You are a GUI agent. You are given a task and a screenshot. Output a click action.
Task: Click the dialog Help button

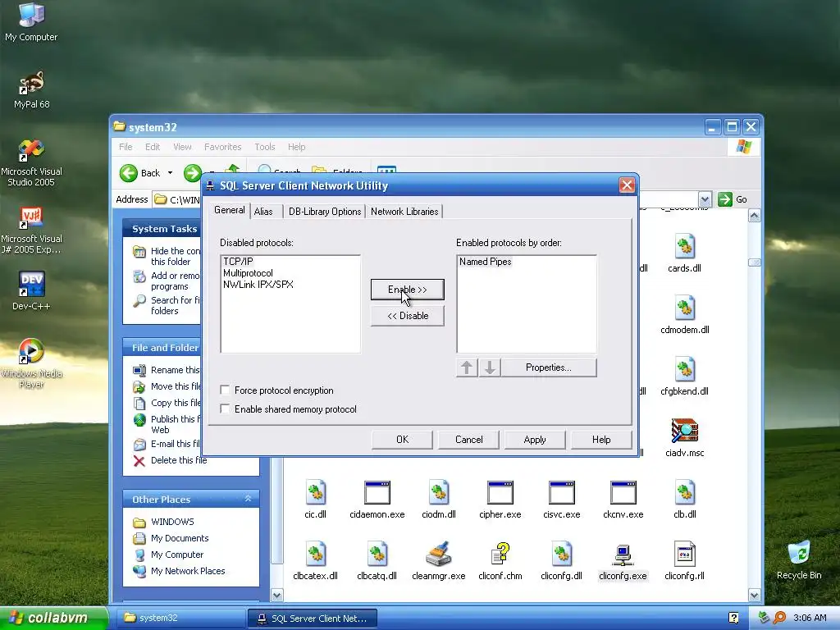[x=601, y=440]
